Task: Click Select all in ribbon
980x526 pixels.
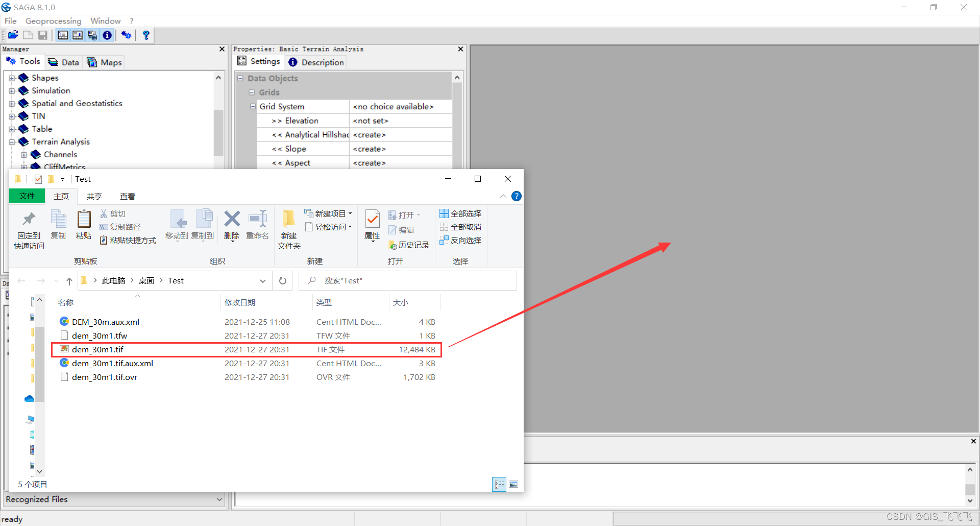Action: pos(460,213)
